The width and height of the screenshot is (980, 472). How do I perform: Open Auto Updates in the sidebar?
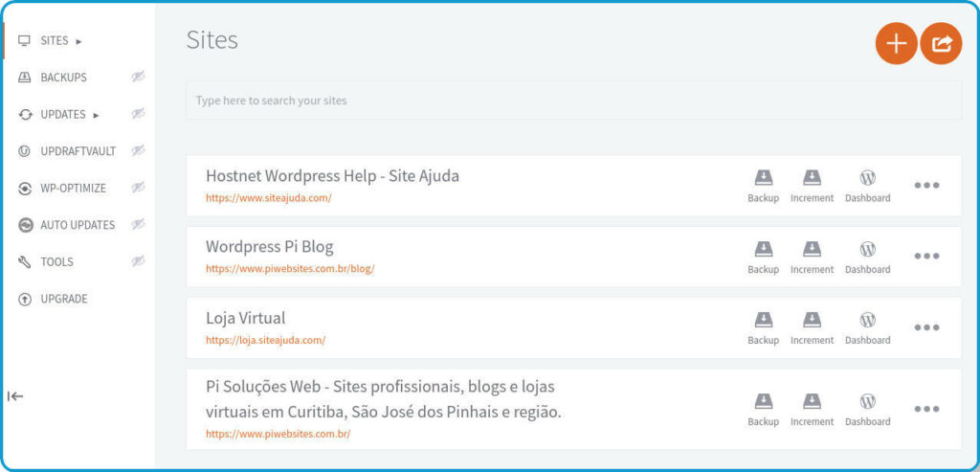(66, 225)
